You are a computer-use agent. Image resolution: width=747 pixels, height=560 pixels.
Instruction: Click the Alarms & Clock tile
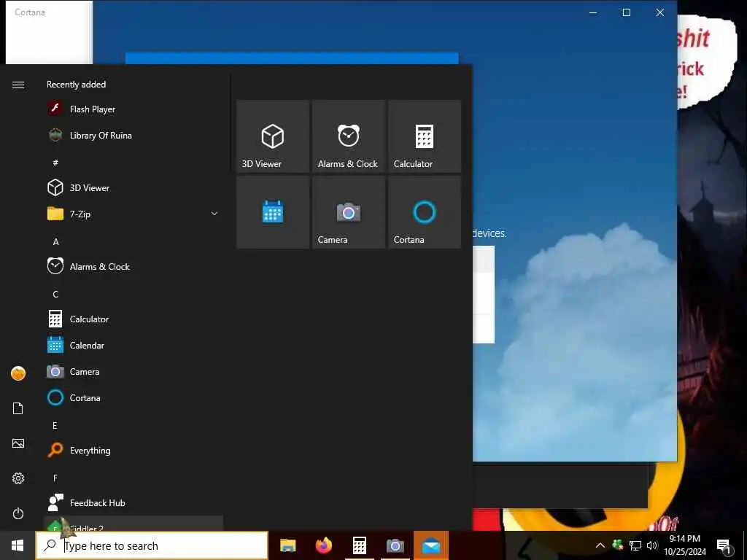pos(349,136)
